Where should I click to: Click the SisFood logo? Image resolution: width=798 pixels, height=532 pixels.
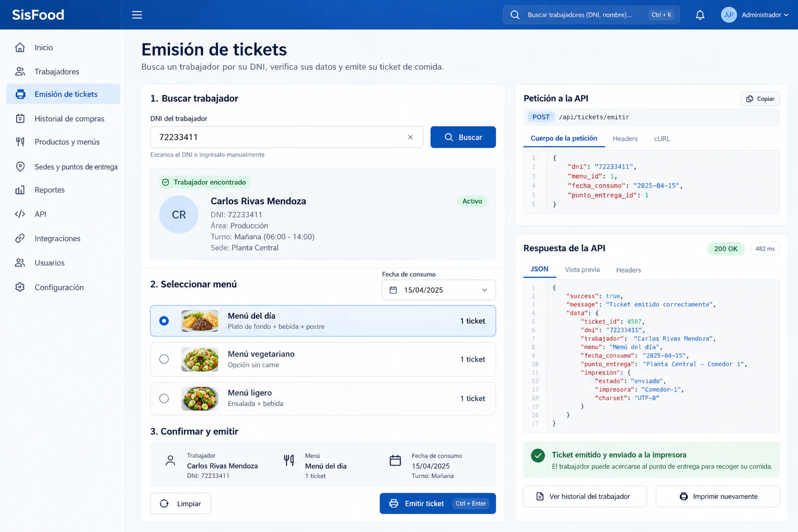coord(38,15)
